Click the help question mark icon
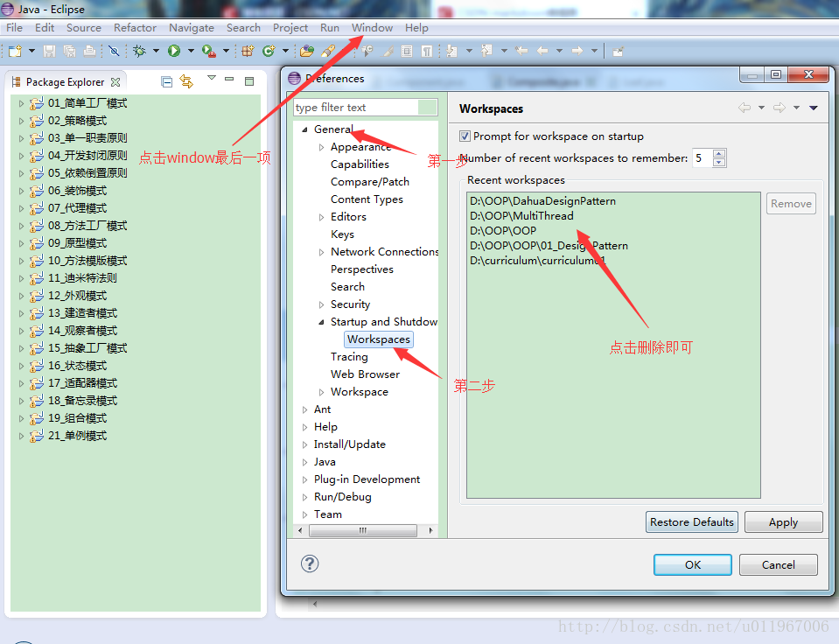The height and width of the screenshot is (644, 839). pos(310,563)
